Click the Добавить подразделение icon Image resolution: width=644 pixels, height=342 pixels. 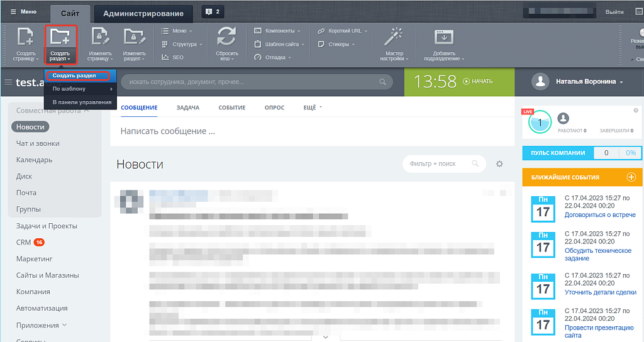[x=444, y=37]
